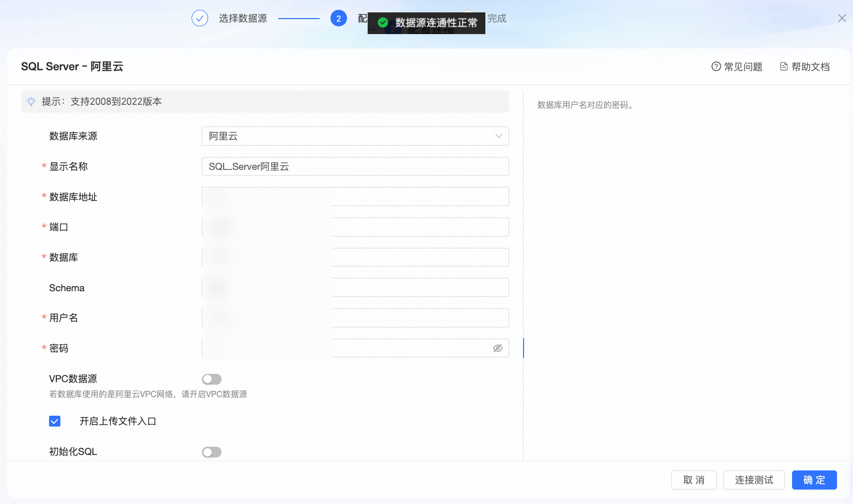
Task: Click the 完成 step label
Action: coord(497,19)
